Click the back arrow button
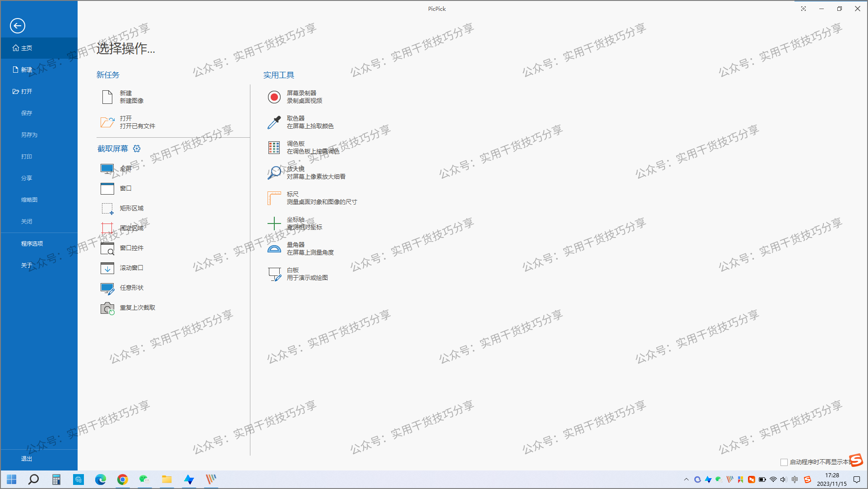 click(x=17, y=26)
